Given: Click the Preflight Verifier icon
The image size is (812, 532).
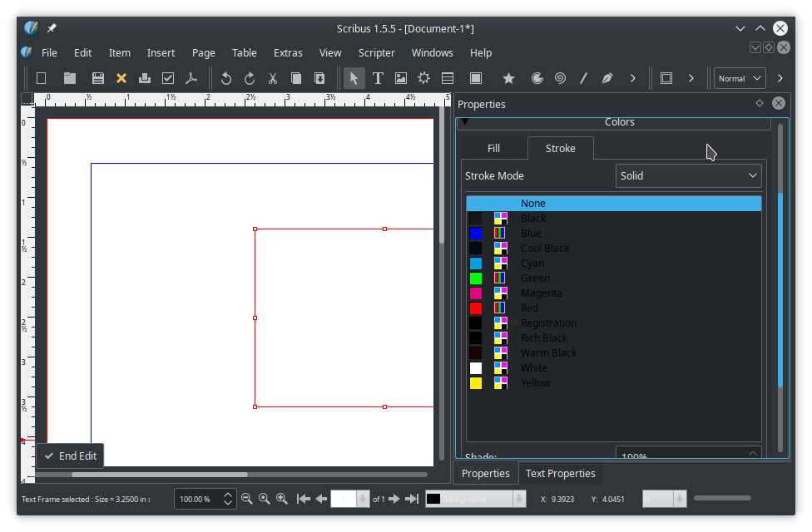Looking at the screenshot, I should (168, 78).
